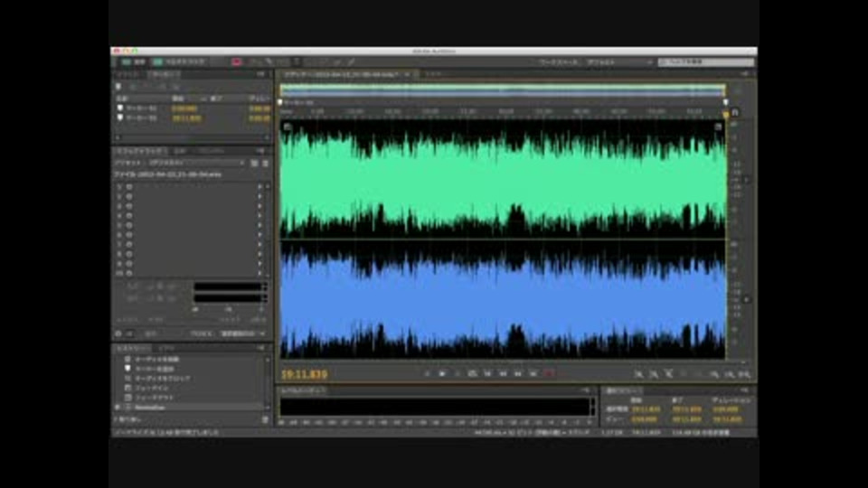Select the History tab
Image resolution: width=868 pixels, height=488 pixels.
133,348
